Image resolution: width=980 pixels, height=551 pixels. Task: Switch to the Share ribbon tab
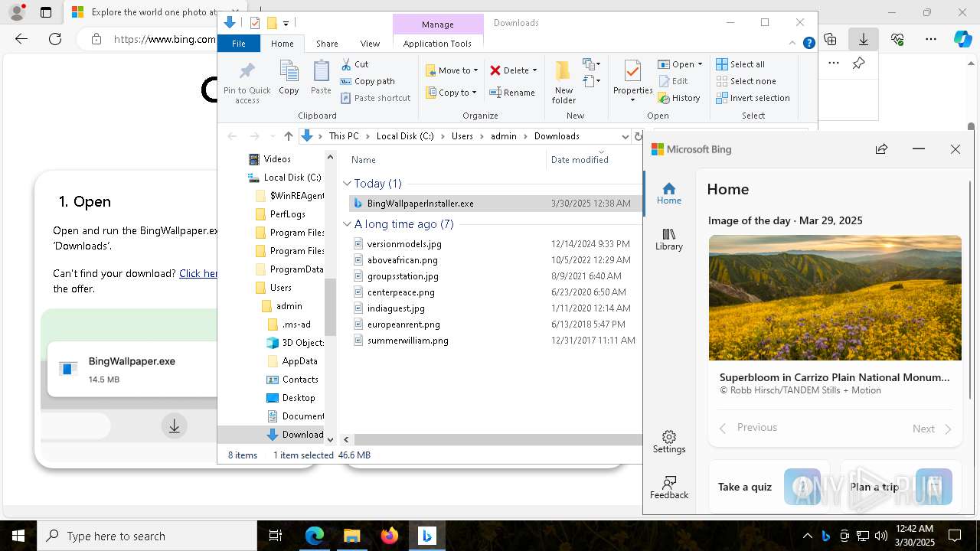point(327,44)
